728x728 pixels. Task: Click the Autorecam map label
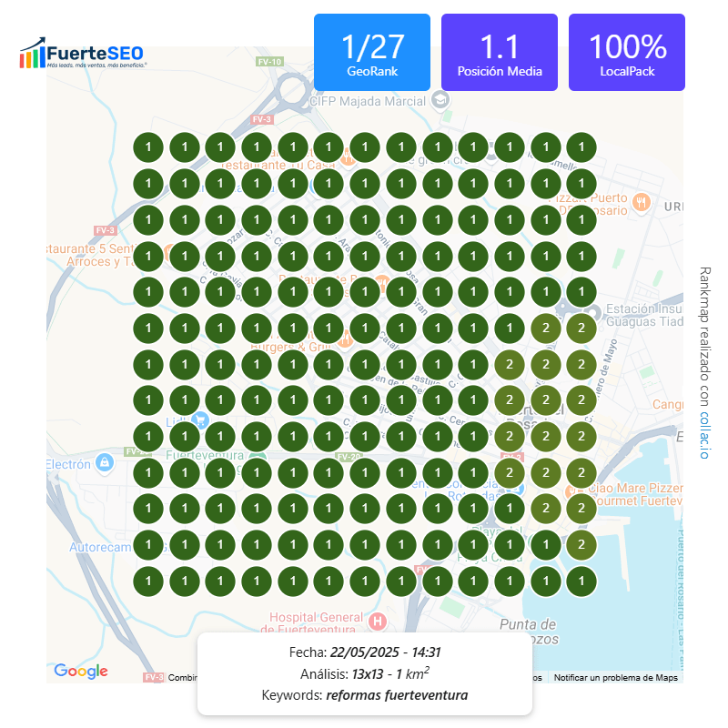(100, 548)
